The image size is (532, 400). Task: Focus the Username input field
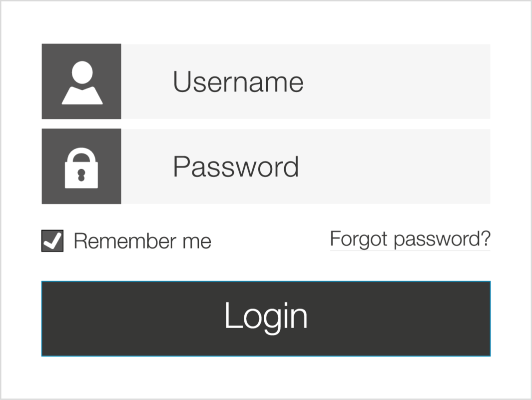pyautogui.click(x=306, y=81)
